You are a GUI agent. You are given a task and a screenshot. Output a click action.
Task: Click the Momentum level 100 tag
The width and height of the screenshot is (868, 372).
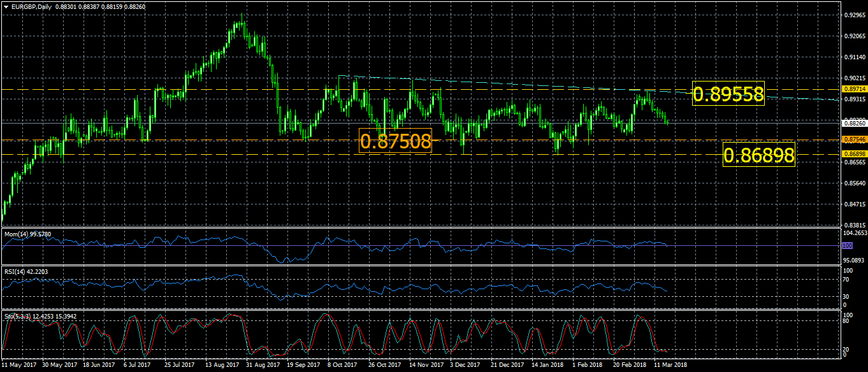[846, 245]
